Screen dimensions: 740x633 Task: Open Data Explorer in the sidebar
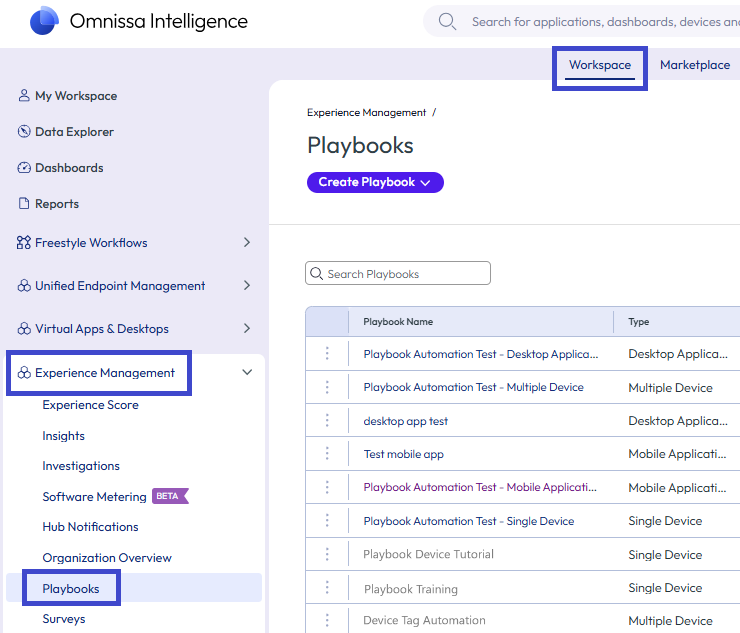pyautogui.click(x=74, y=132)
